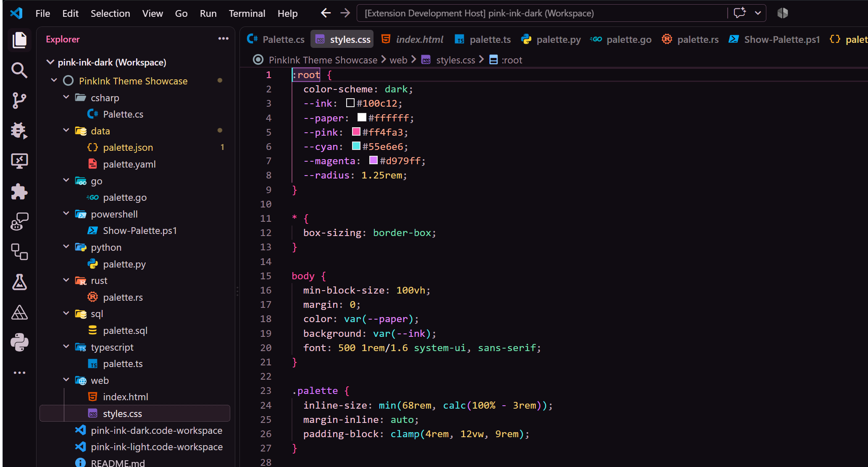
Task: Open the chat dropdown arrow in title bar
Action: tap(758, 13)
